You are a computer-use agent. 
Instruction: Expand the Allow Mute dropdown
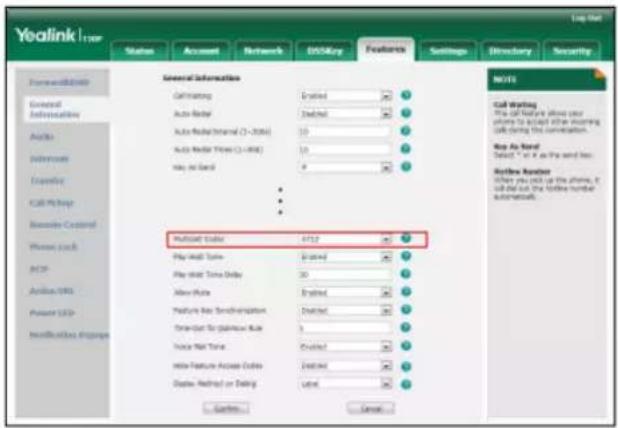click(387, 292)
